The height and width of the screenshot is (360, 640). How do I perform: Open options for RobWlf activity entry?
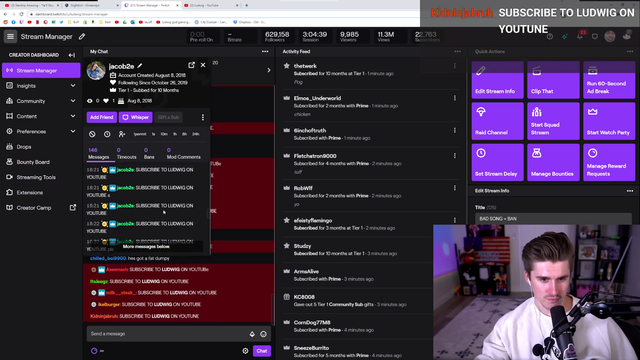455,188
